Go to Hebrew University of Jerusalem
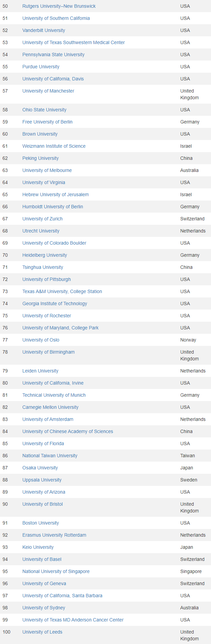 point(55,194)
